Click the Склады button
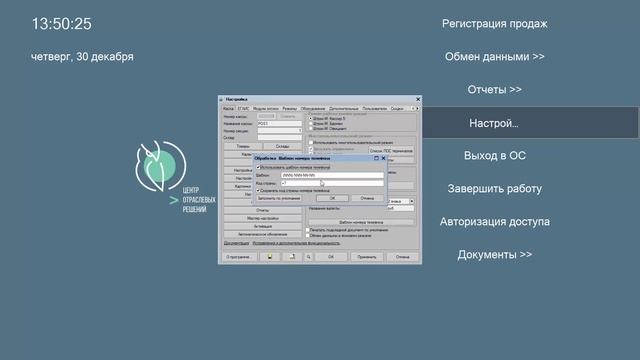The image size is (640, 360). pos(282,146)
